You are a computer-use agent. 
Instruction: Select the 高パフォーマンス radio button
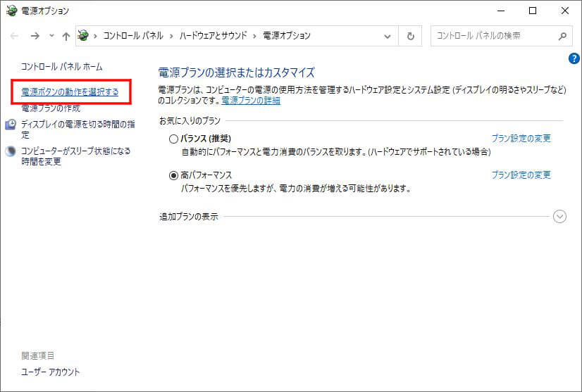click(x=173, y=175)
